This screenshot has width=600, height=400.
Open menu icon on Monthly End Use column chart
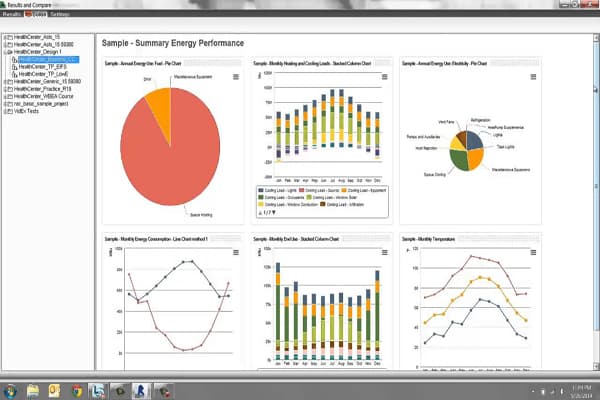pyautogui.click(x=385, y=253)
